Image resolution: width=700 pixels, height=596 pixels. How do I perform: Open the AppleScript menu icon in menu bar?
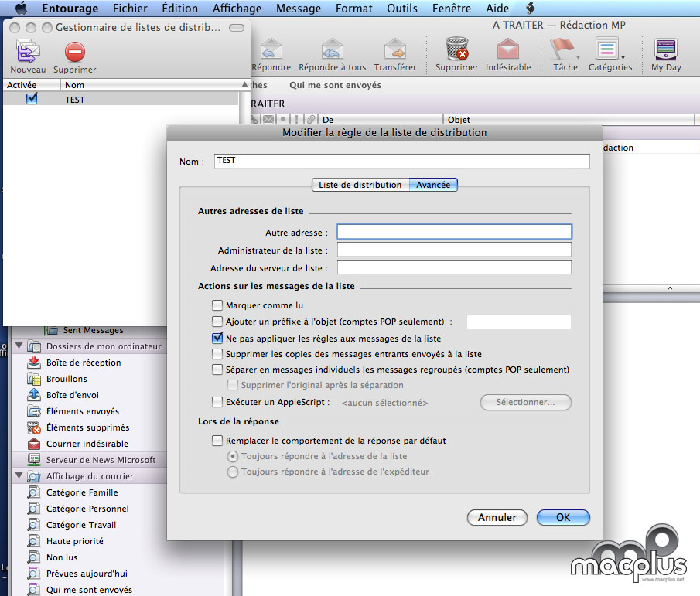531,8
